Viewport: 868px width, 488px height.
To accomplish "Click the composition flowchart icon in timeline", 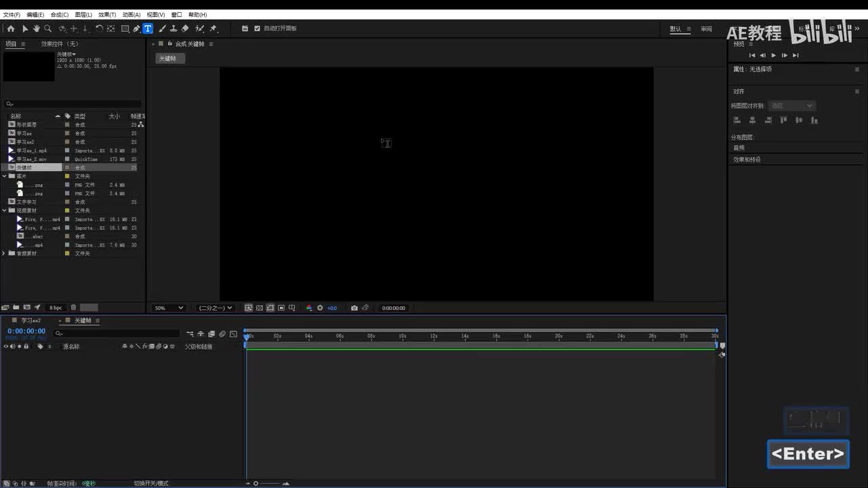I will pos(190,333).
